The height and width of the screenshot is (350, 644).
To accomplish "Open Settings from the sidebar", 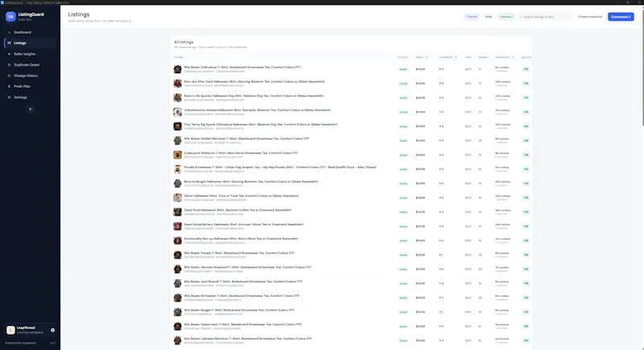I will point(30,97).
